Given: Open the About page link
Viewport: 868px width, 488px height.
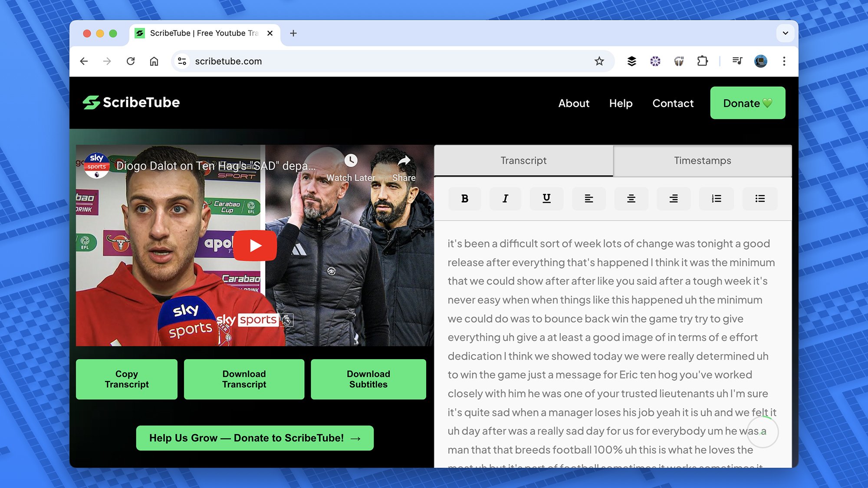Looking at the screenshot, I should coord(573,102).
